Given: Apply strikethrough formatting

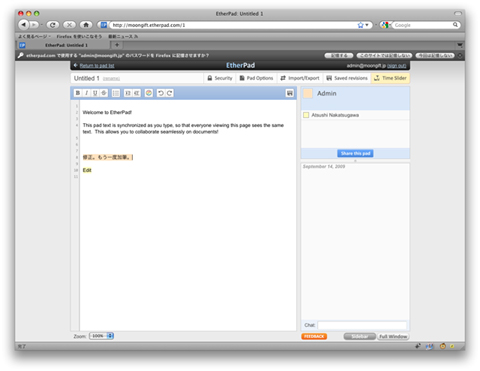Looking at the screenshot, I should tap(104, 93).
